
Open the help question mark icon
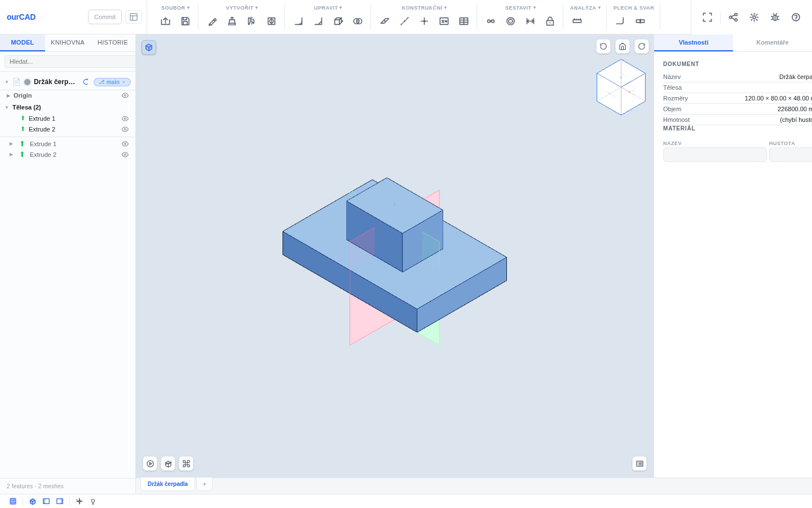[x=796, y=17]
